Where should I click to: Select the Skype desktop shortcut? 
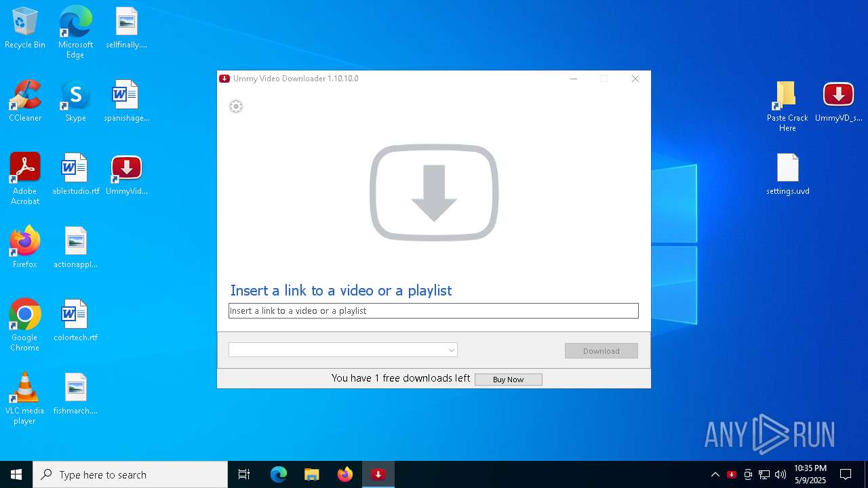[75, 102]
